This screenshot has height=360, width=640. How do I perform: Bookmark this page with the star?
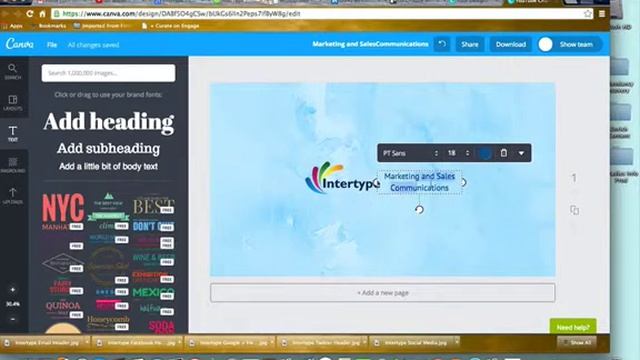coord(587,13)
